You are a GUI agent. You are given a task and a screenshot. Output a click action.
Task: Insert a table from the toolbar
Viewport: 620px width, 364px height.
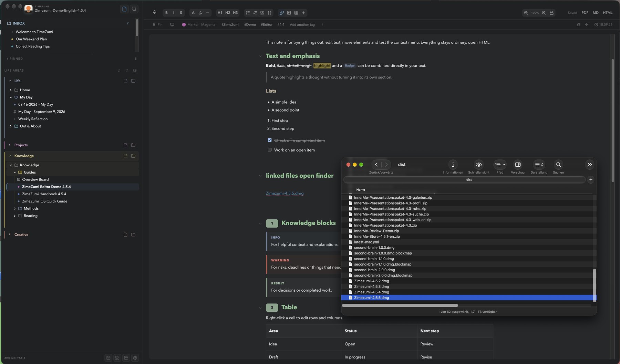click(296, 13)
